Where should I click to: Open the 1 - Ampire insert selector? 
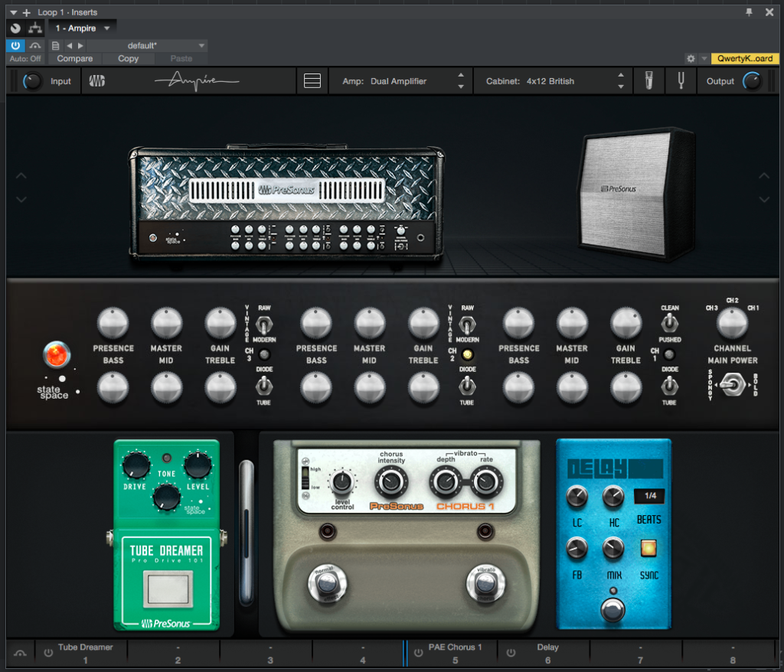(x=83, y=28)
